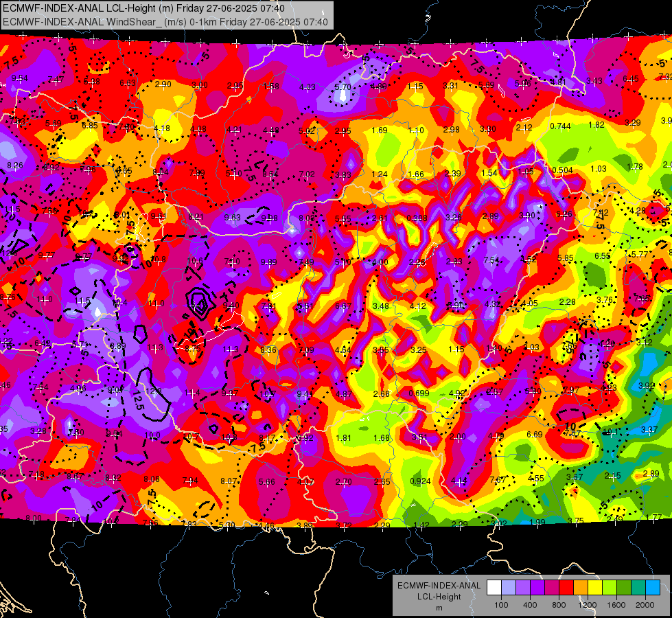Click the WindShear 0-1km title line
This screenshot has height=618, width=672.
(165, 22)
